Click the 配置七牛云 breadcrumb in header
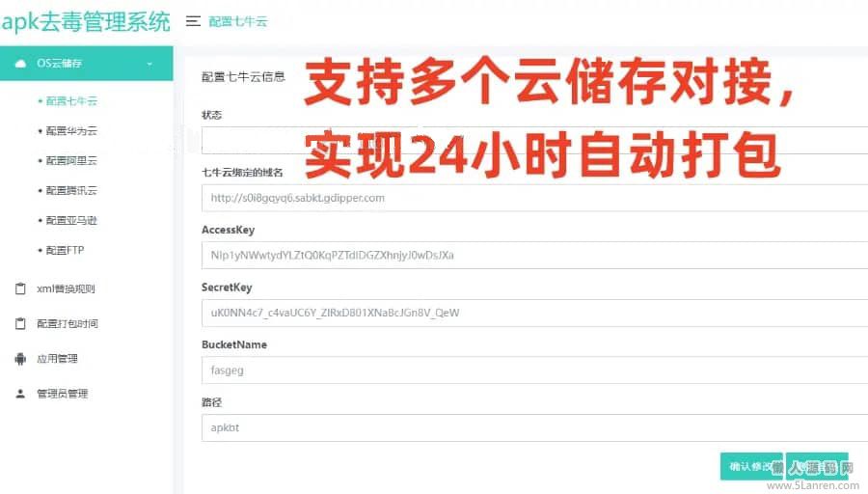The width and height of the screenshot is (868, 494). tap(238, 21)
